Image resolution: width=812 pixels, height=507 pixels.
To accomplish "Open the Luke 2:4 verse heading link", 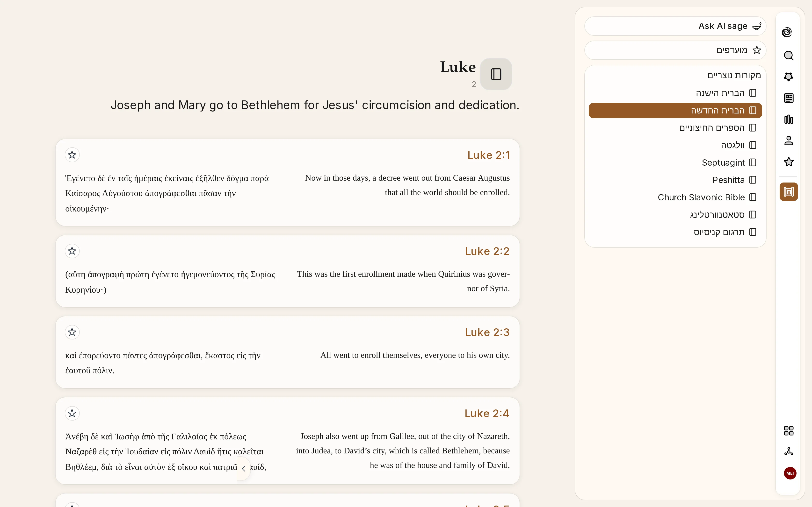I will [487, 413].
